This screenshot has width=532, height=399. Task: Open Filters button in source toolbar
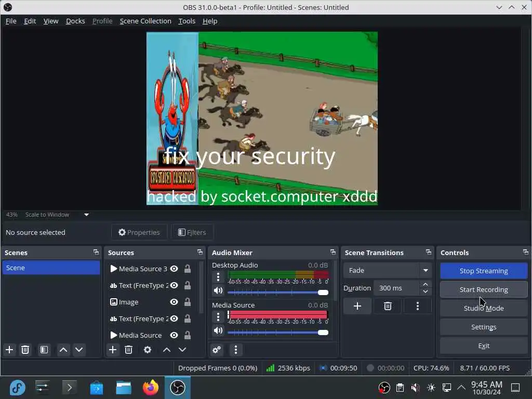pyautogui.click(x=192, y=232)
